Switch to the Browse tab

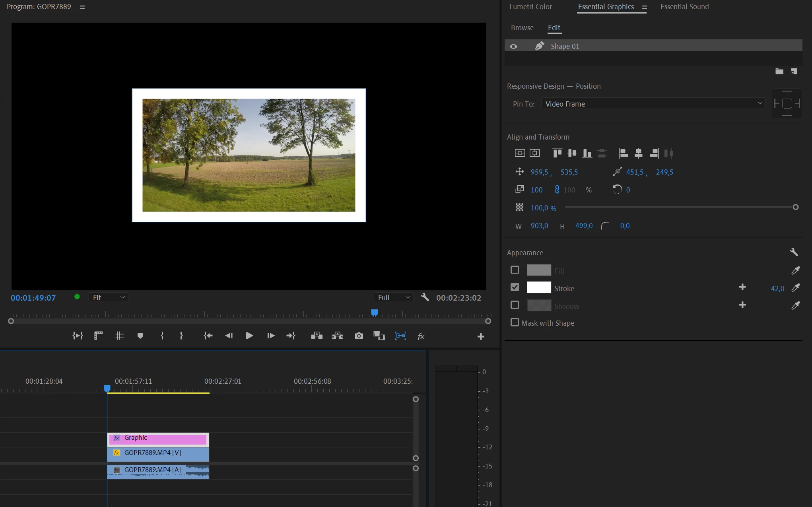tap(522, 28)
